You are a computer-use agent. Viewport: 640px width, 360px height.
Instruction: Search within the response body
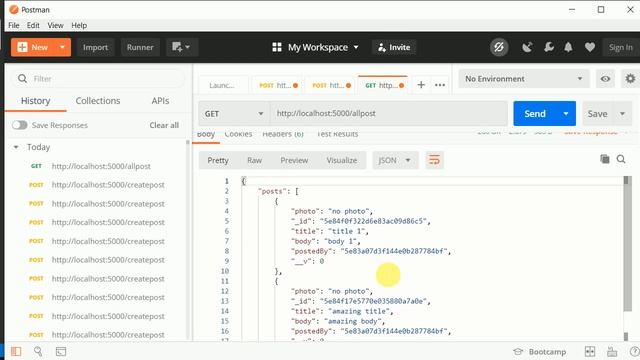coord(621,159)
